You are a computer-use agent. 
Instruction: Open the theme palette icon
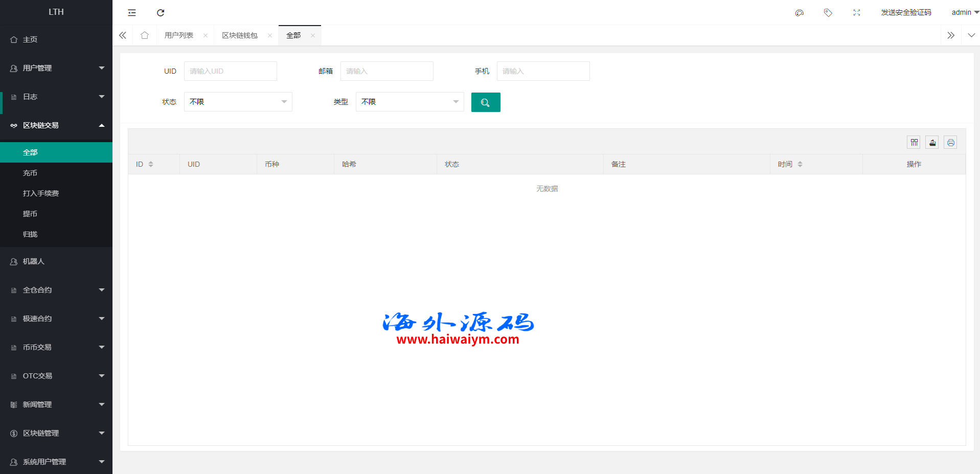pyautogui.click(x=800, y=13)
